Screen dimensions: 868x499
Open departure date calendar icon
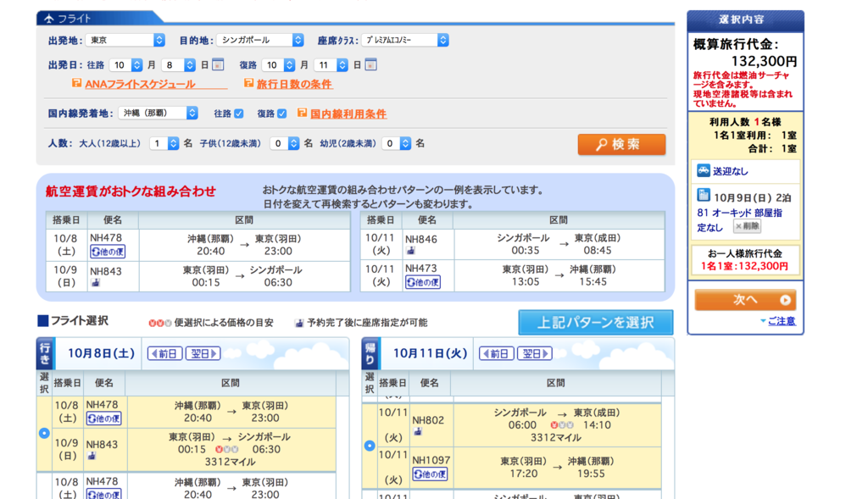click(218, 64)
